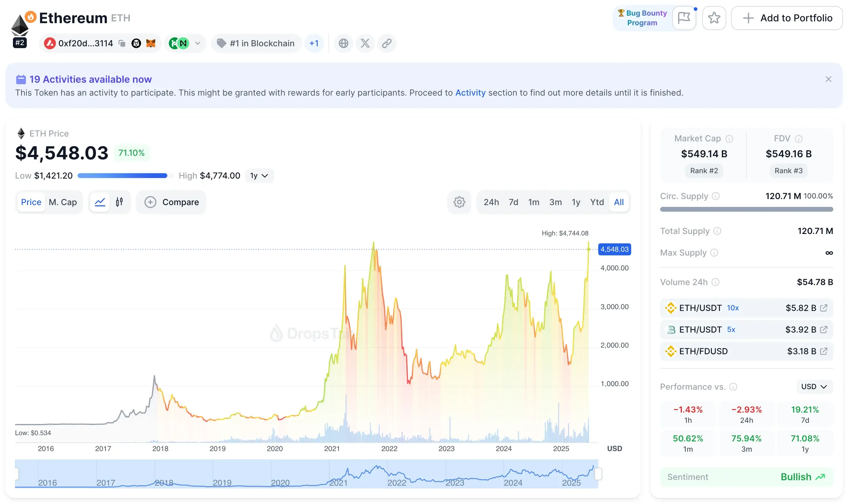The height and width of the screenshot is (504, 849).
Task: Open the explorers list chevron
Action: [197, 43]
